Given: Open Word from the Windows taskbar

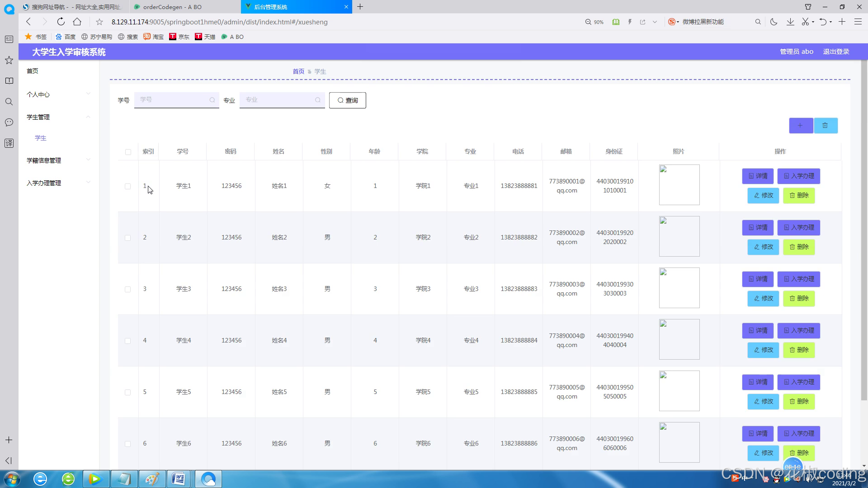Looking at the screenshot, I should click(x=179, y=479).
